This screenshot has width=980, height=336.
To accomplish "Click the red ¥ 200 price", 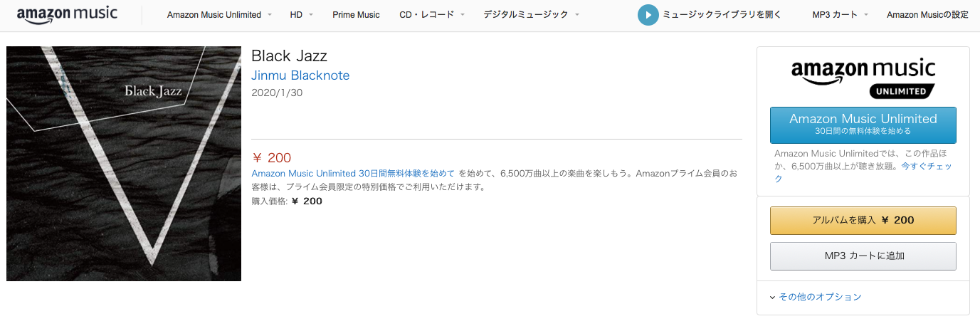I will pos(272,158).
